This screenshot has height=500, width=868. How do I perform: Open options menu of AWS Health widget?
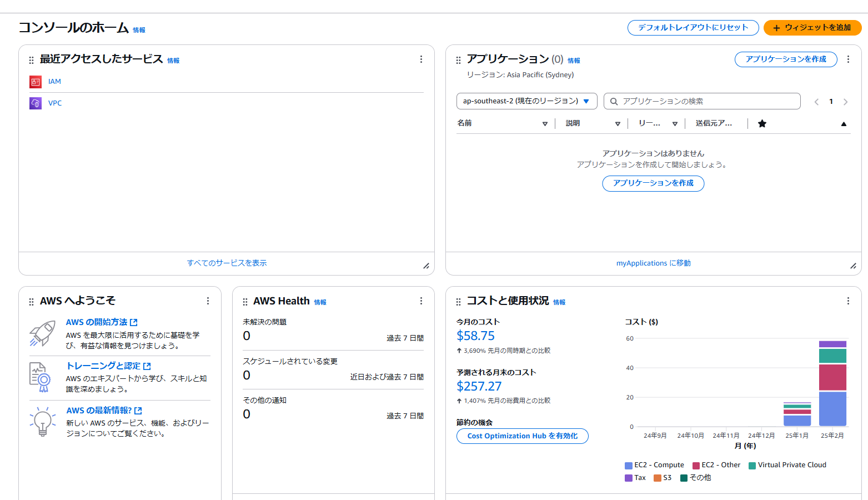point(421,301)
